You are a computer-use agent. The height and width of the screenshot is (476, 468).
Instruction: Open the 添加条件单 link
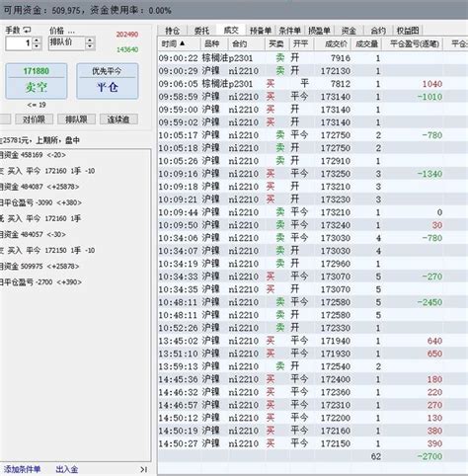coord(23,469)
